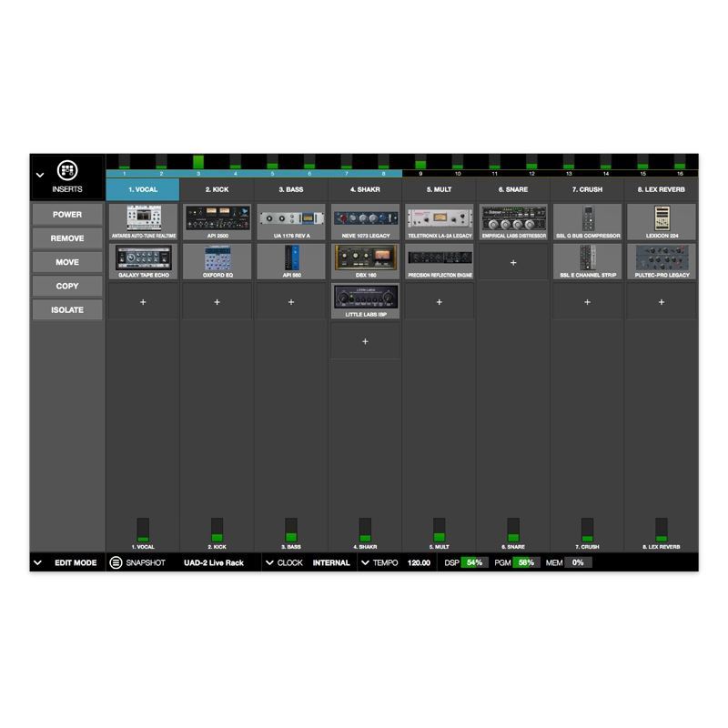Open the Lexicon 224 reverb plugin
This screenshot has width=728, height=728.
(x=662, y=222)
